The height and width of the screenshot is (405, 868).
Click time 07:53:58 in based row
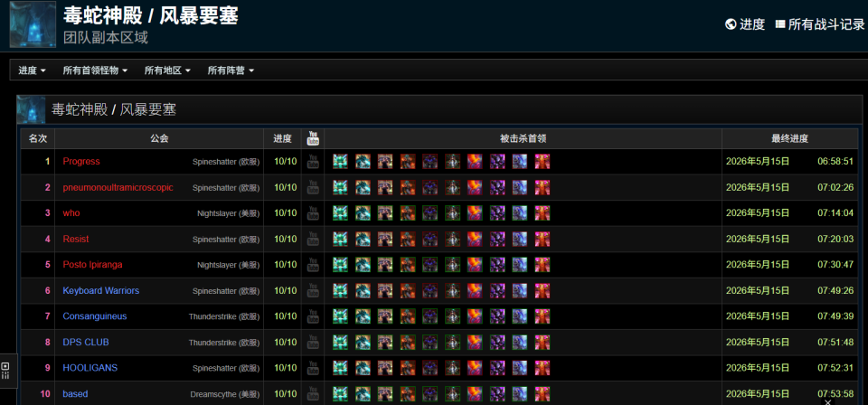[x=835, y=394]
